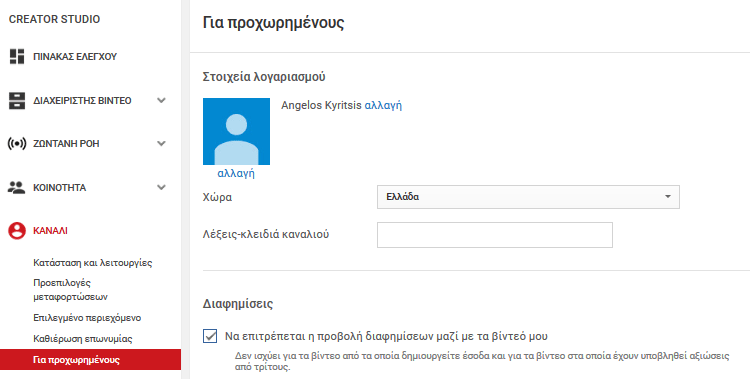Open ΠΙΝΑΚΑΣ ΕΛΕΓΧΟΥ menu item

point(75,56)
